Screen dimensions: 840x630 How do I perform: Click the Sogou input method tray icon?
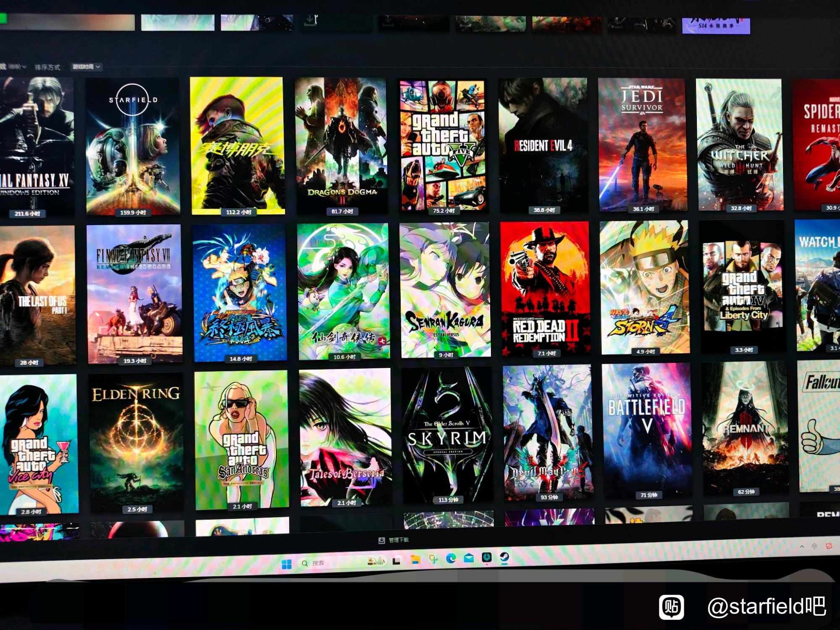click(x=829, y=546)
